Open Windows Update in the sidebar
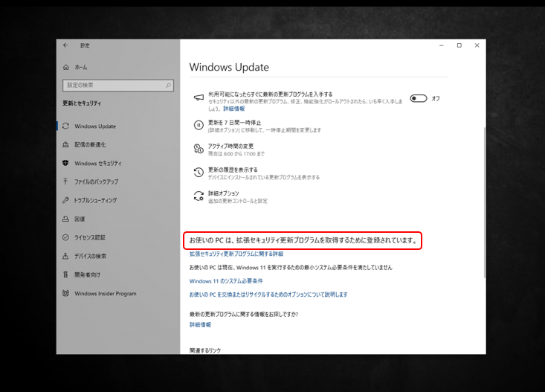The width and height of the screenshot is (545, 392). click(94, 126)
